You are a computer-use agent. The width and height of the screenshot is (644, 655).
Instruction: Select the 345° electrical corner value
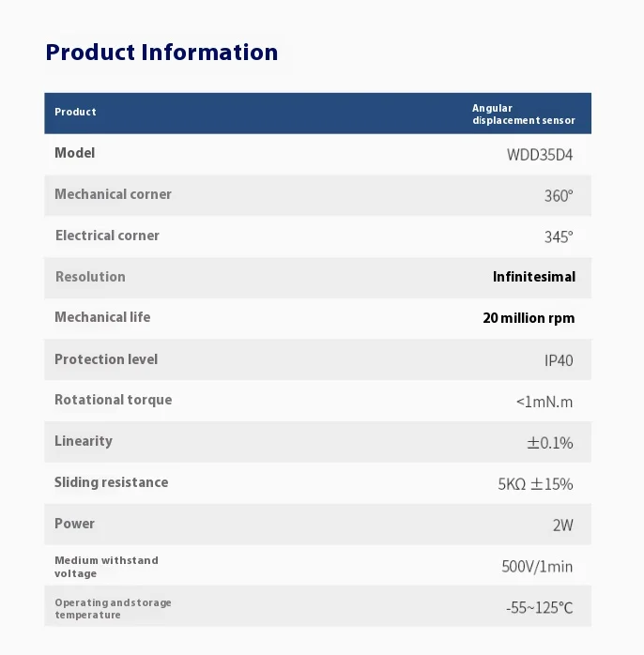coord(558,237)
